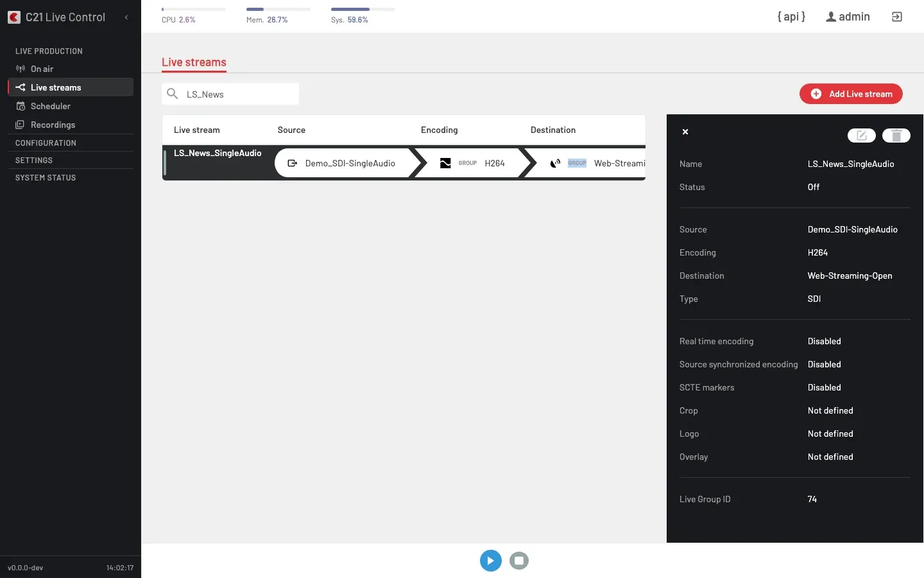Viewport: 924px width, 578px height.
Task: Open the Scheduler page
Action: (71, 106)
